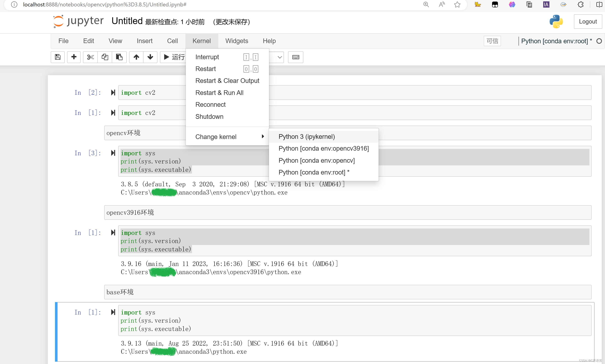Move selected cell down arrow

click(150, 57)
